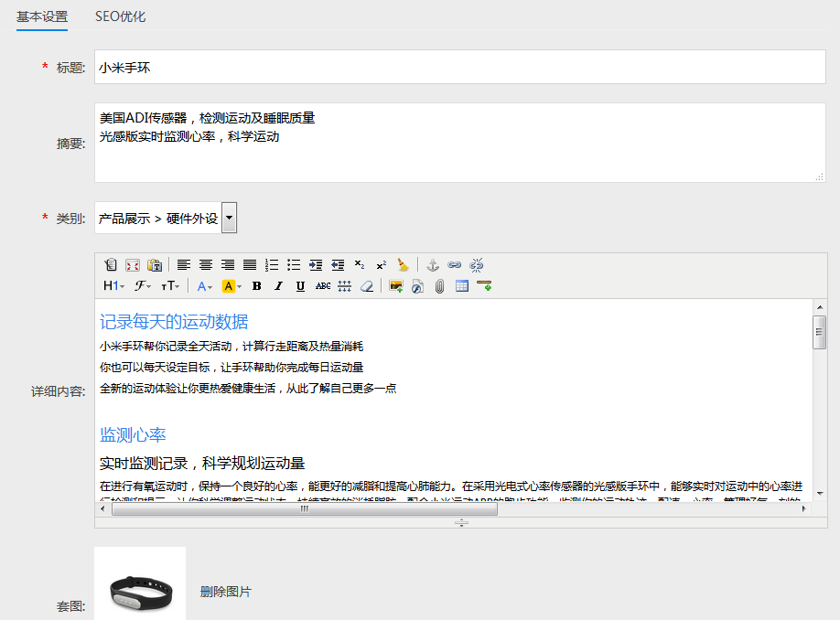Insert an anchor with the anchor icon

434,265
